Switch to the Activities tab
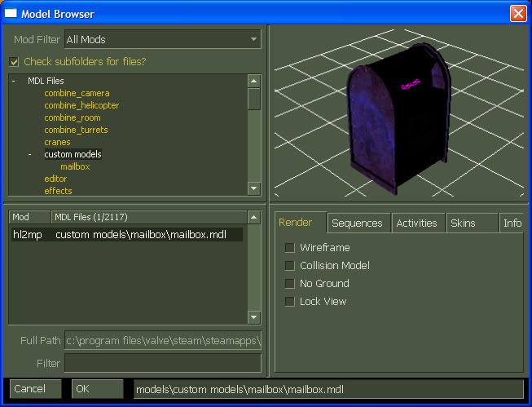Viewport: 532px width, 407px height. coord(418,223)
